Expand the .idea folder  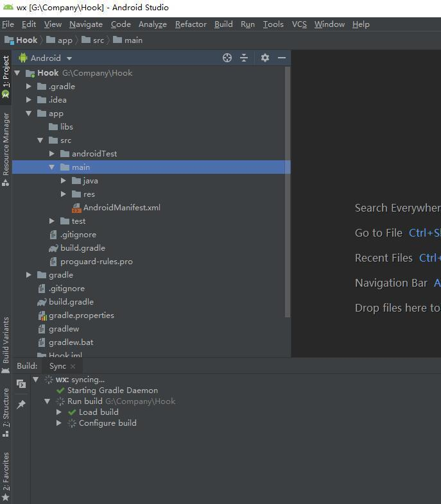point(29,100)
